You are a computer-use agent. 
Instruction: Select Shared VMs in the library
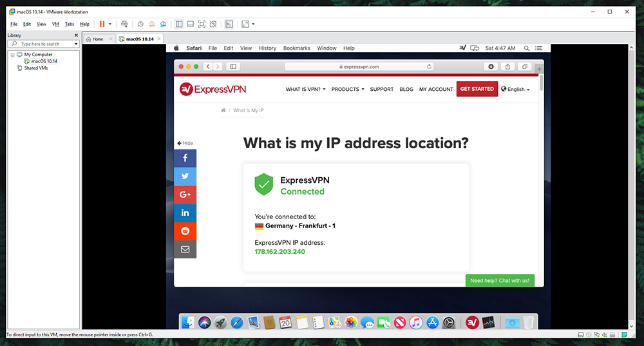(x=35, y=68)
